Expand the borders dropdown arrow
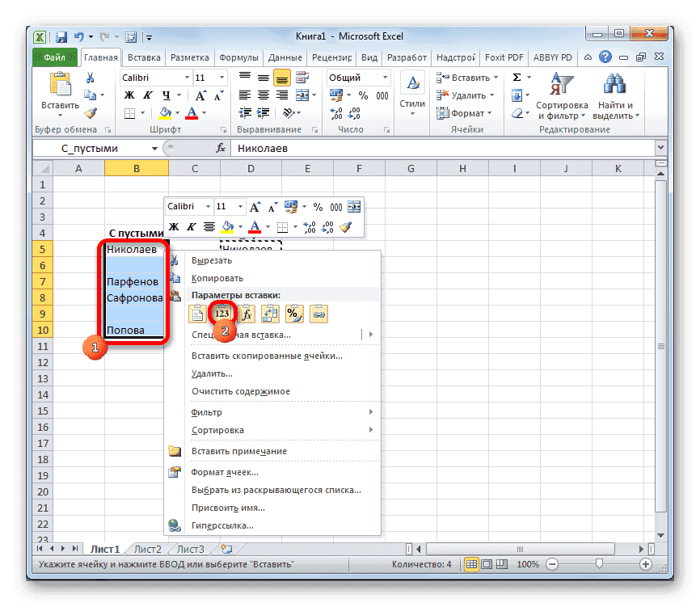Screen dimensions: 700x607 (142, 113)
